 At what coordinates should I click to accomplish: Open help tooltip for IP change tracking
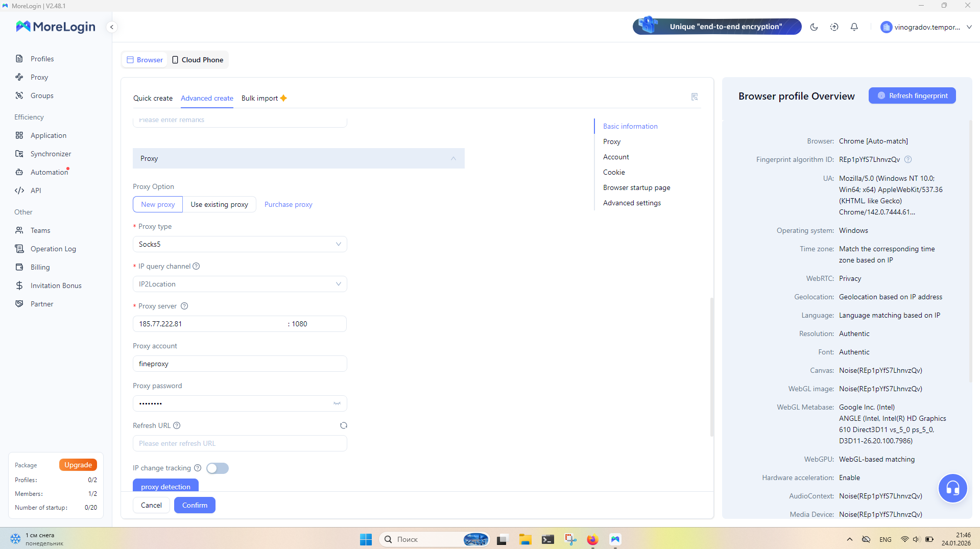(198, 468)
